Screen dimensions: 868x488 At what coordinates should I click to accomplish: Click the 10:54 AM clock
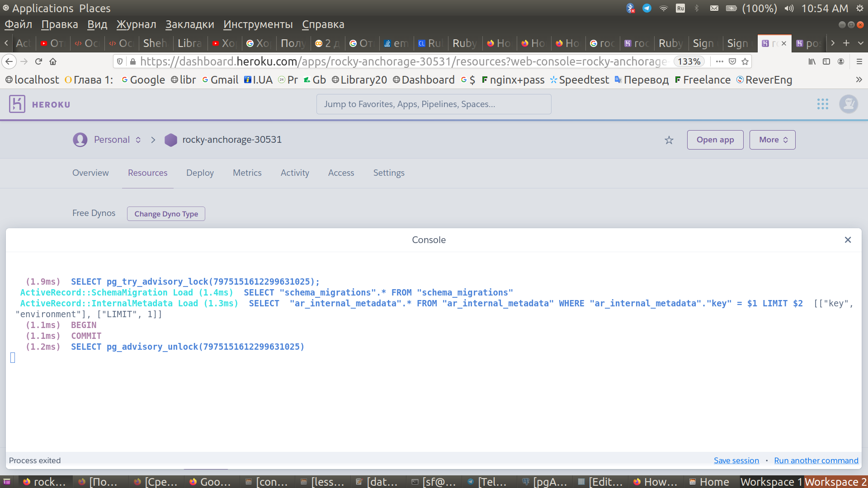coord(825,8)
